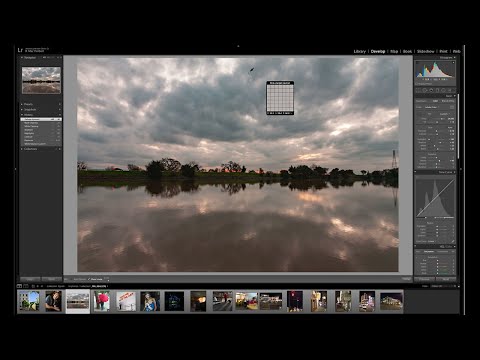This screenshot has width=480, height=360.
Task: Select the red umbrella filmstrip thumbnail
Action: pyautogui.click(x=102, y=301)
